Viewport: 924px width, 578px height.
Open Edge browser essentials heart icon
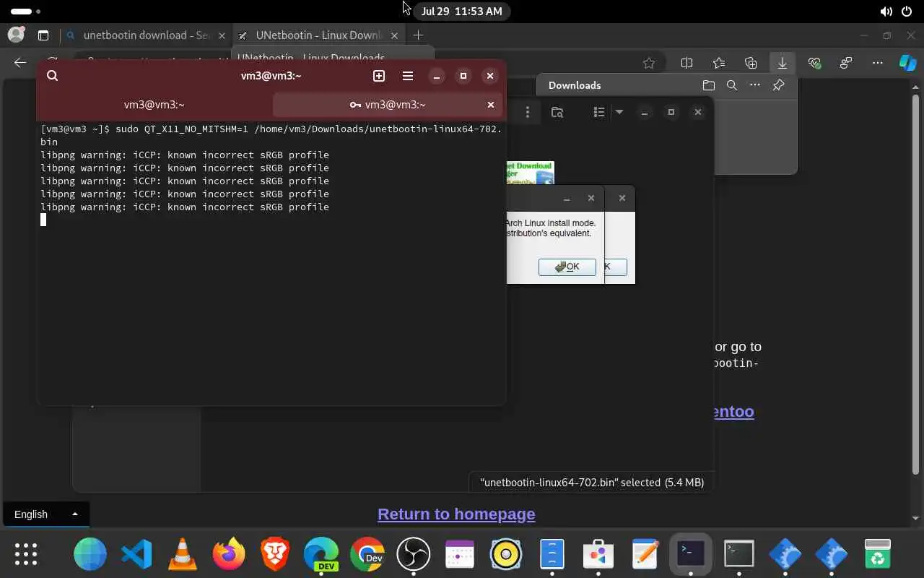[x=815, y=63]
